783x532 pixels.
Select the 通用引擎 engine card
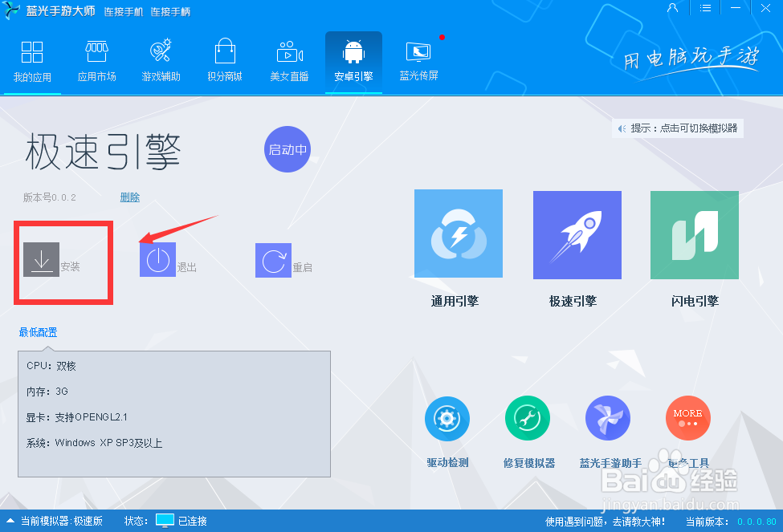coord(458,234)
